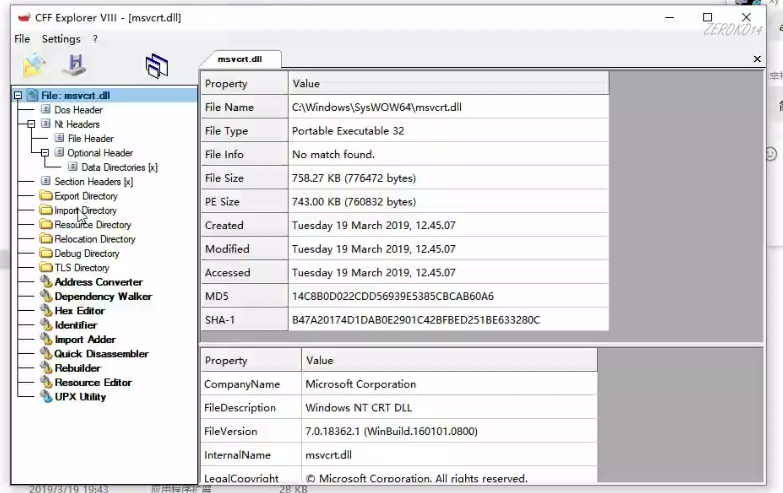Click the Quick Disassembler tool icon
Viewport: 783px width, 493px height.
[x=46, y=354]
